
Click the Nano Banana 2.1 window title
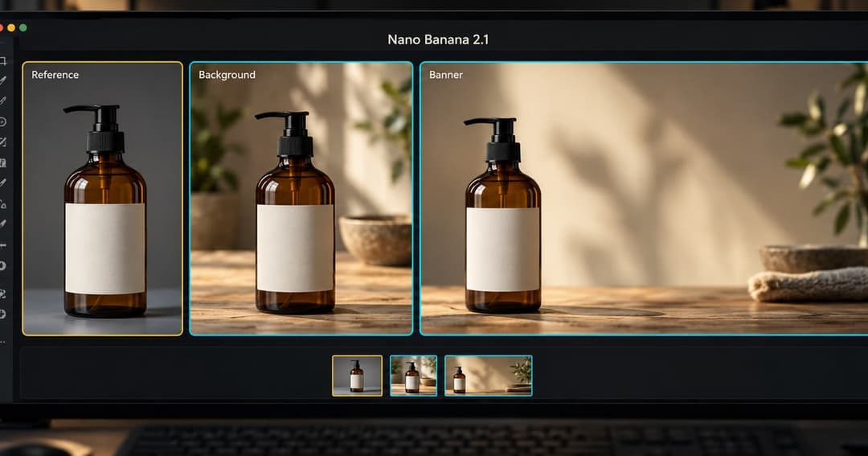(x=438, y=40)
